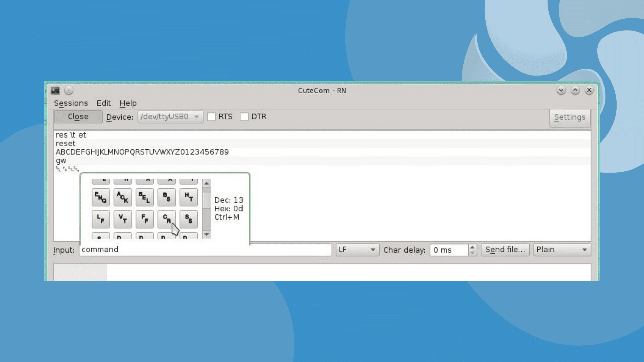This screenshot has height=362, width=644.
Task: Insert the CR carriage return character
Action: tap(167, 219)
